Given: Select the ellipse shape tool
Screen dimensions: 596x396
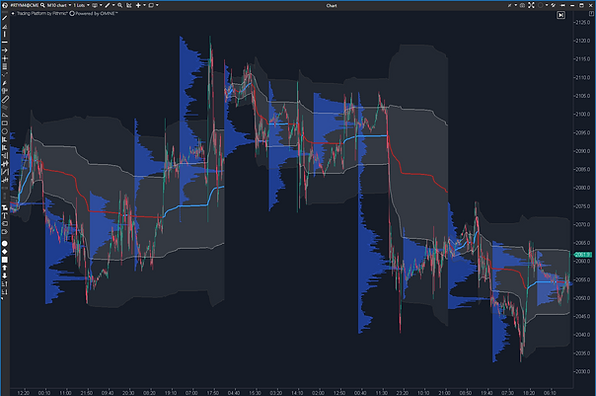Looking at the screenshot, I should click(5, 131).
